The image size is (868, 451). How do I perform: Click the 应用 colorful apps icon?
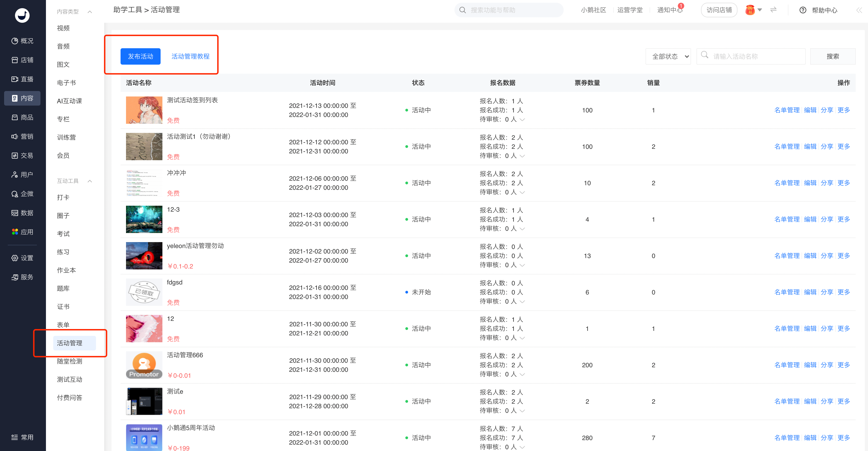[x=15, y=232]
